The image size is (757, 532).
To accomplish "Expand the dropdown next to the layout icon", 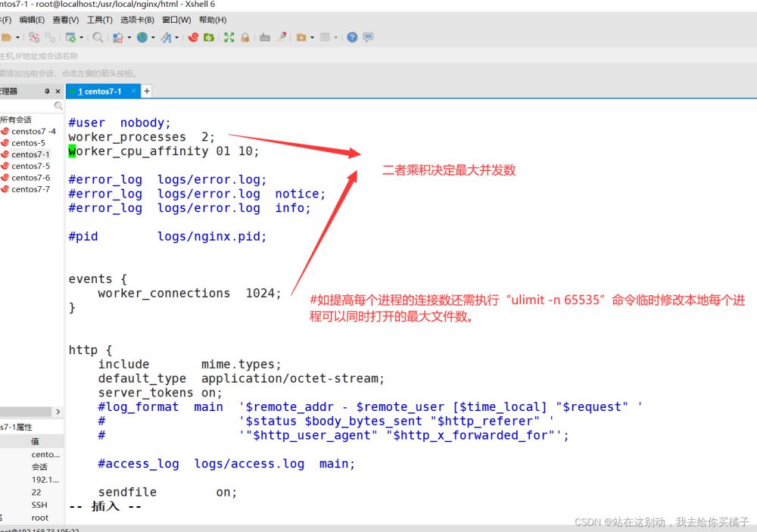I will pyautogui.click(x=129, y=37).
